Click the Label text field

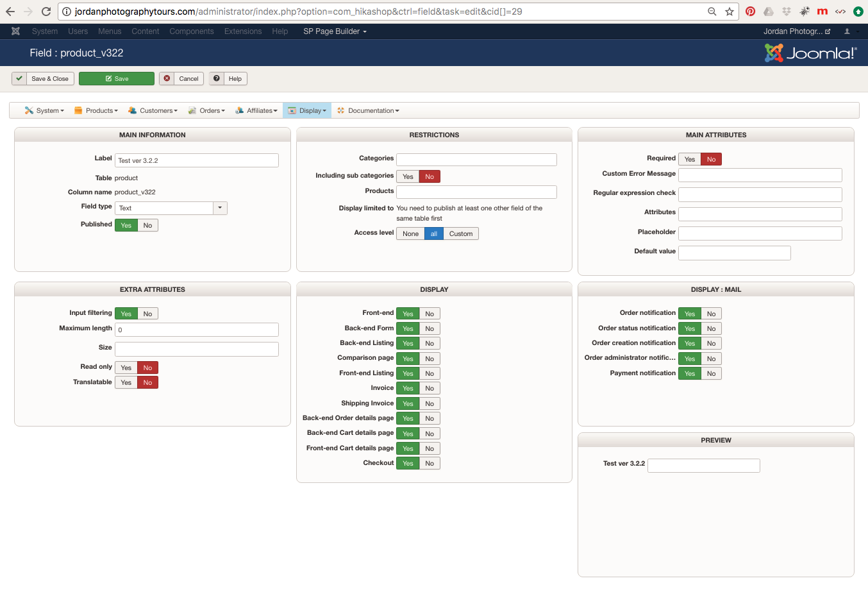(x=197, y=160)
